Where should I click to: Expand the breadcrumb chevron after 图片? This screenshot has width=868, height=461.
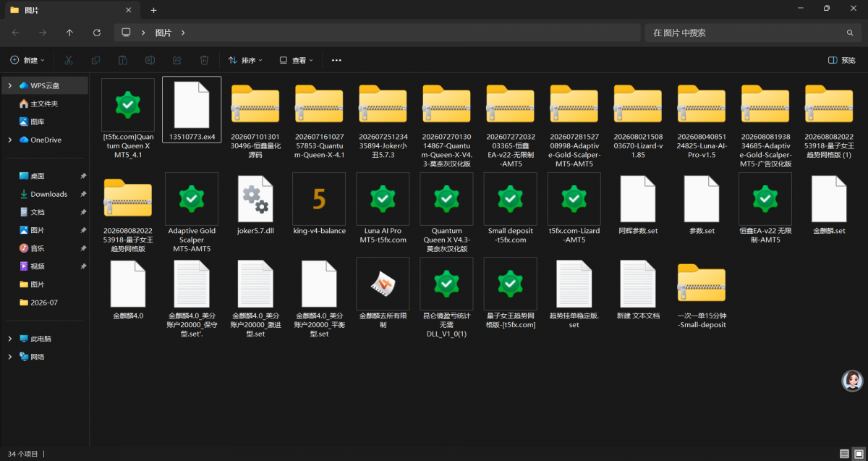(184, 33)
